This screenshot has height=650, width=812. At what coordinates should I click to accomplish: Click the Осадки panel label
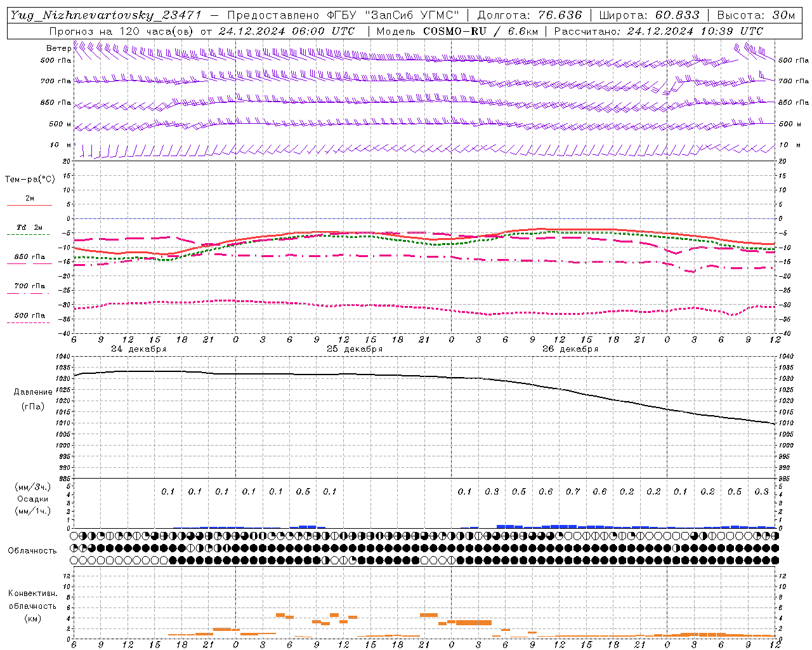tap(33, 499)
